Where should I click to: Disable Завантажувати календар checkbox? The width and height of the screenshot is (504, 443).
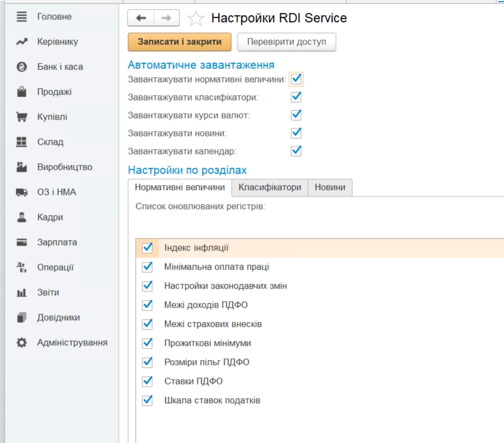pyautogui.click(x=295, y=151)
